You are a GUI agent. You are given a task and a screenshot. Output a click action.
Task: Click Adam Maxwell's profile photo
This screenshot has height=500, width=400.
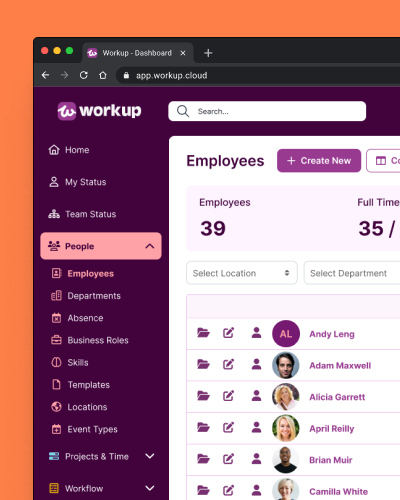pos(286,365)
